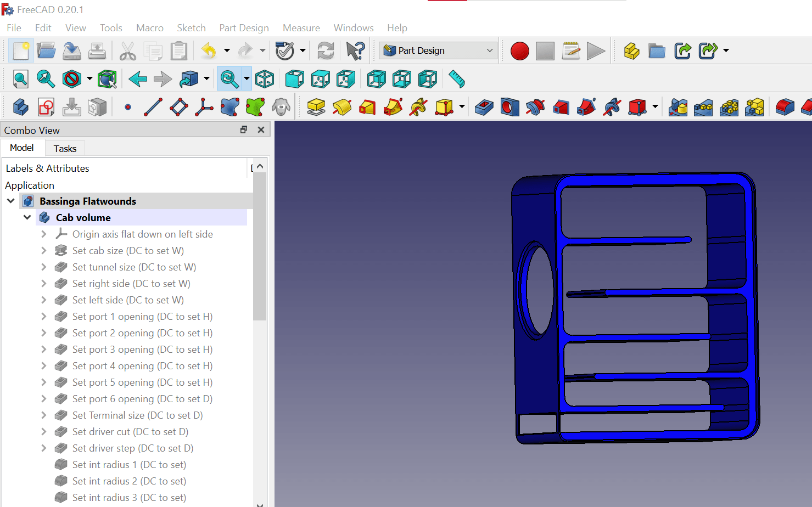This screenshot has height=507, width=812.
Task: Switch to right view cube icon
Action: tap(346, 79)
